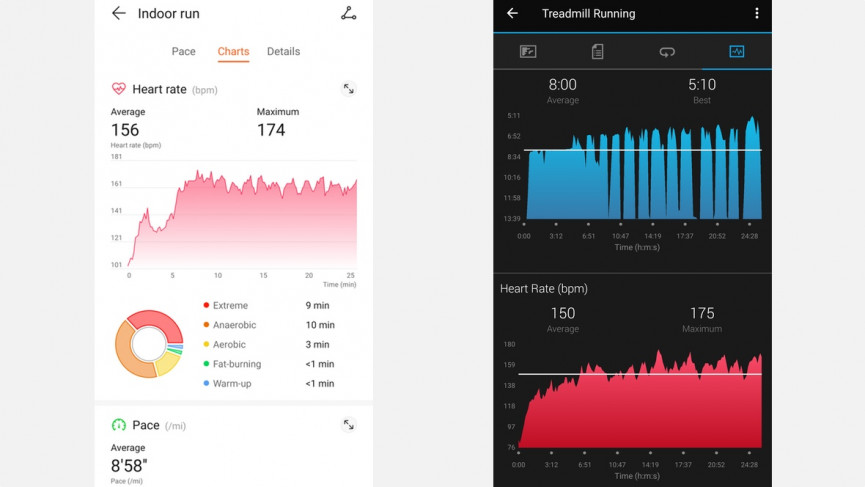Open the Details tab
865x487 pixels.
283,51
